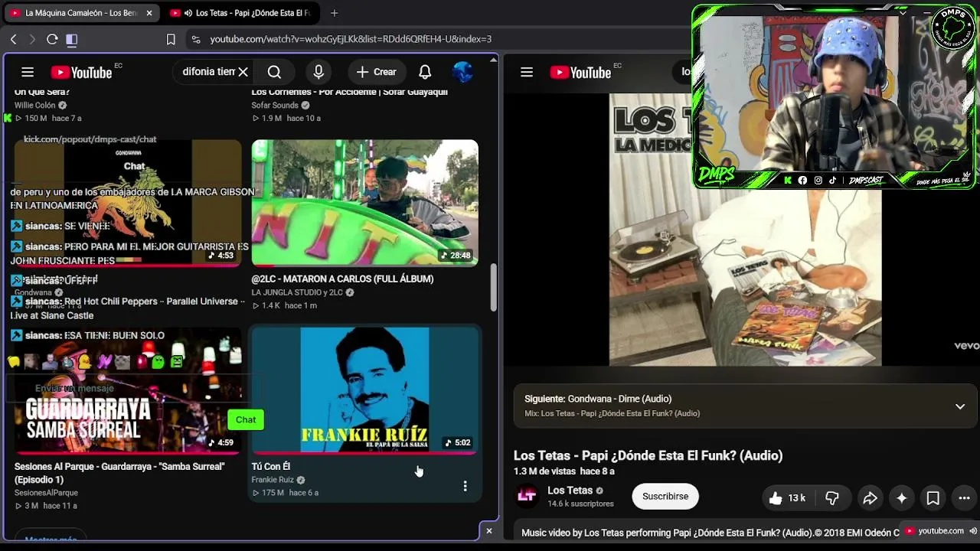Expand the Siguiente playlist panel chevron
980x551 pixels.
click(x=960, y=406)
